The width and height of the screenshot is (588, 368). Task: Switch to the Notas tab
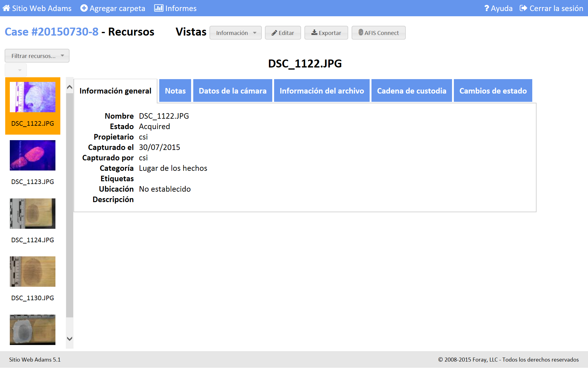point(175,91)
